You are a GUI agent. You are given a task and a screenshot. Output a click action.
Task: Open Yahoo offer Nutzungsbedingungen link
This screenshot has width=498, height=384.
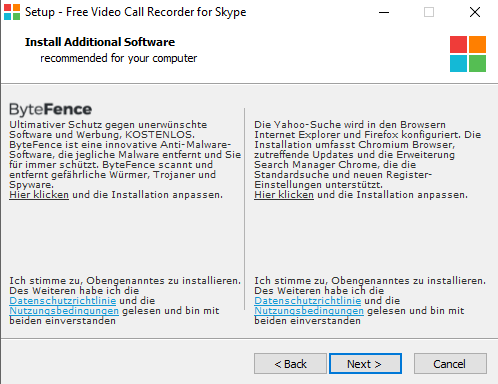[x=309, y=311]
